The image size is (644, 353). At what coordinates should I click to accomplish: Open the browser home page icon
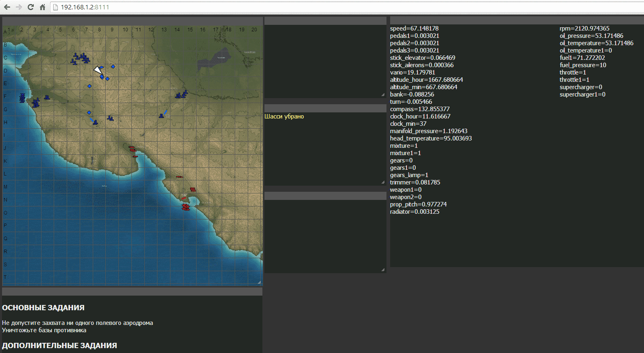[42, 7]
